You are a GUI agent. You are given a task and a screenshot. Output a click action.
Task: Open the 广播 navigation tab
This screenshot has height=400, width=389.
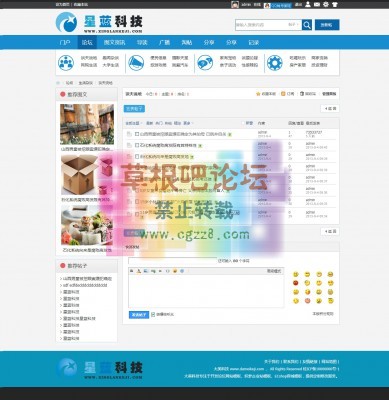point(164,42)
